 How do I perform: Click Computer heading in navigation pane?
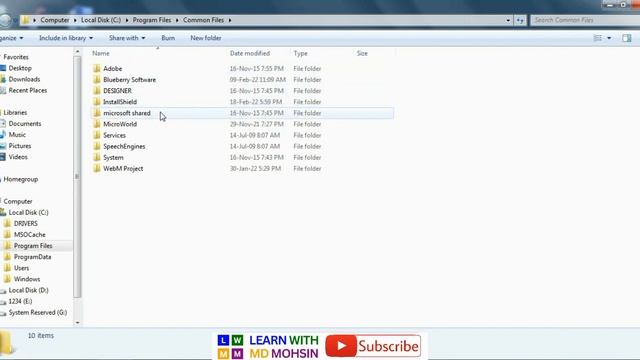click(18, 201)
